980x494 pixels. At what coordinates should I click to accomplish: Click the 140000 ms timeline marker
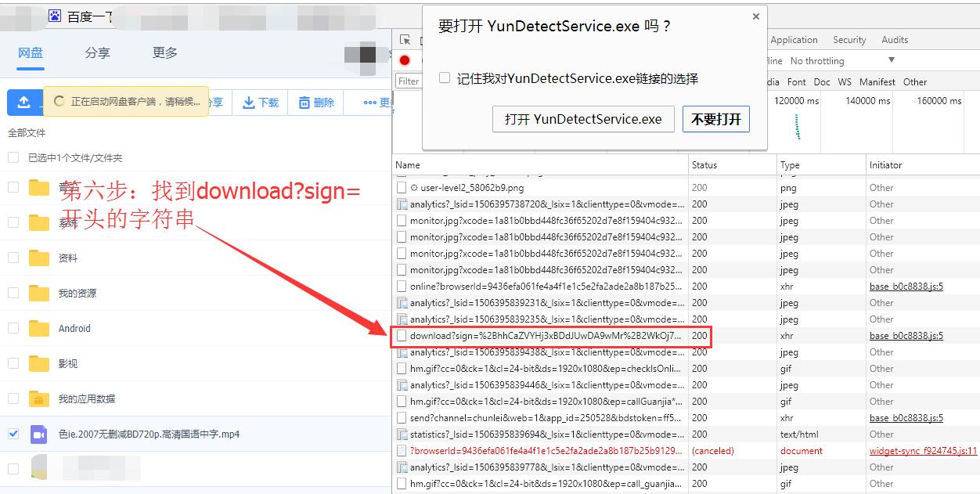(868, 101)
